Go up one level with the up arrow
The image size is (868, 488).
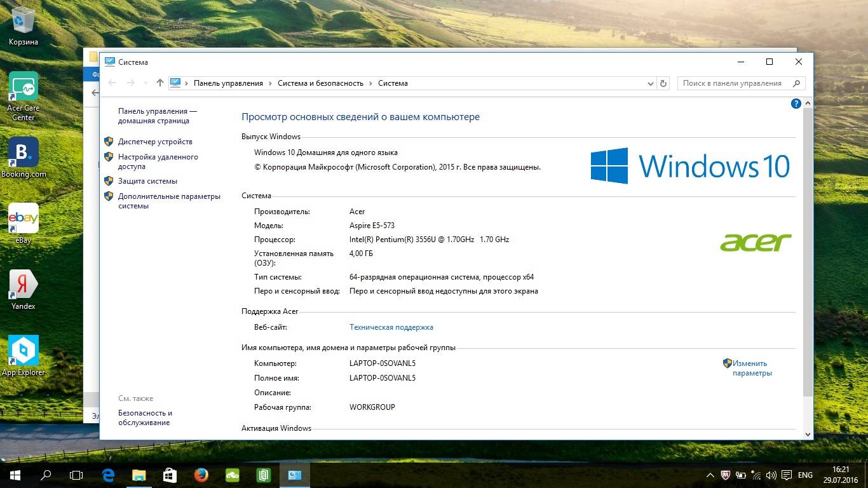[x=159, y=83]
